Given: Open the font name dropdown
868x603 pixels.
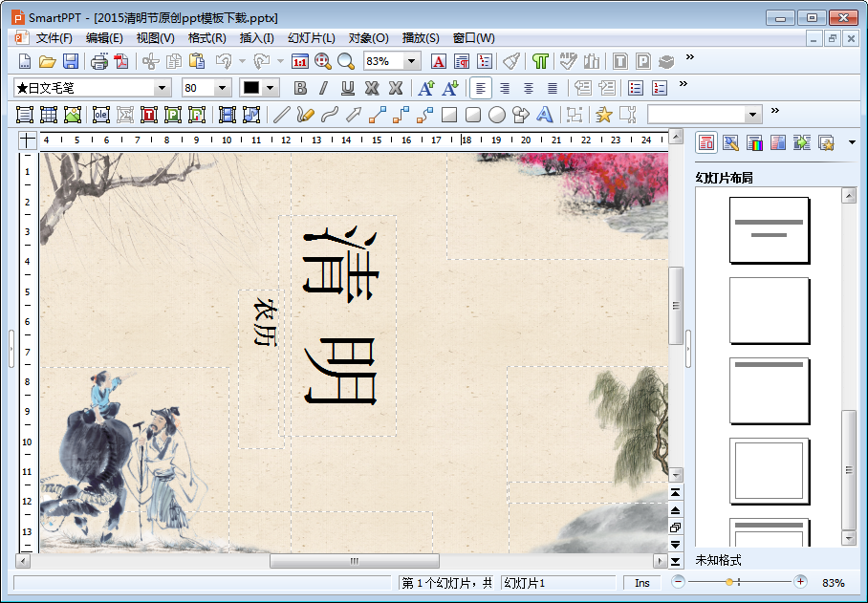Looking at the screenshot, I should 162,88.
